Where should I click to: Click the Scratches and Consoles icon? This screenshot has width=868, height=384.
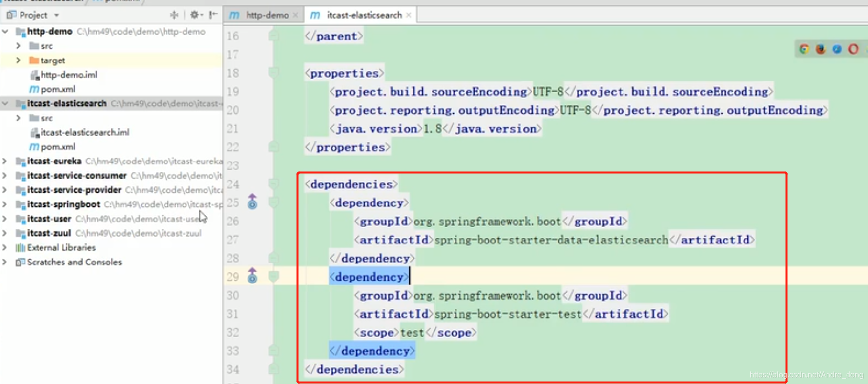(x=20, y=263)
